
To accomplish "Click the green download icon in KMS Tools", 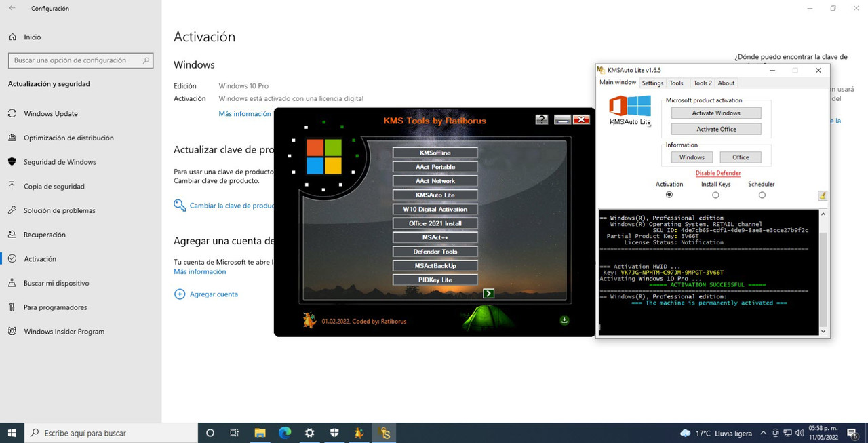I will point(564,320).
